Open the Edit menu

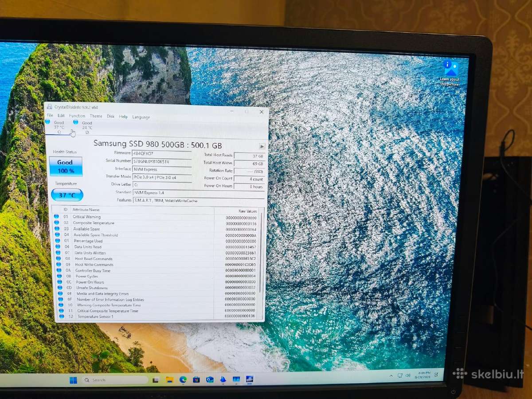point(61,115)
